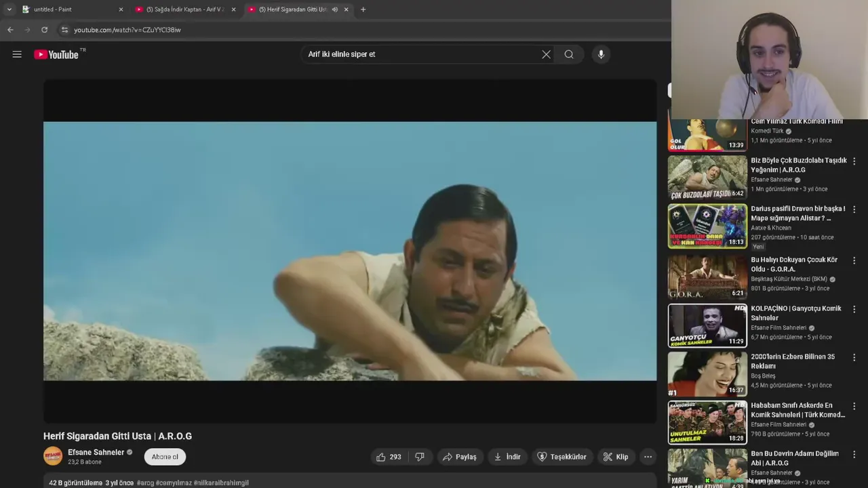This screenshot has height=488, width=868.
Task: Click the browser address bar URL
Action: pyautogui.click(x=127, y=30)
